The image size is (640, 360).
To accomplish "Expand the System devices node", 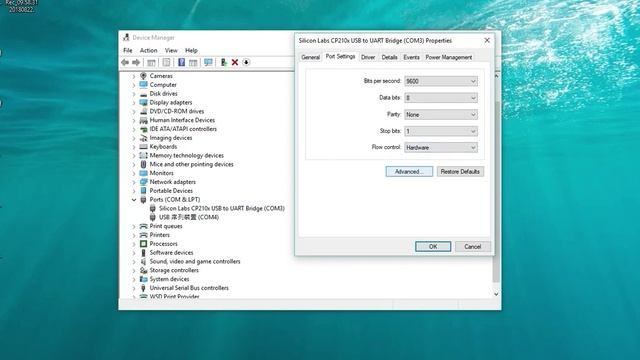I will [x=134, y=279].
